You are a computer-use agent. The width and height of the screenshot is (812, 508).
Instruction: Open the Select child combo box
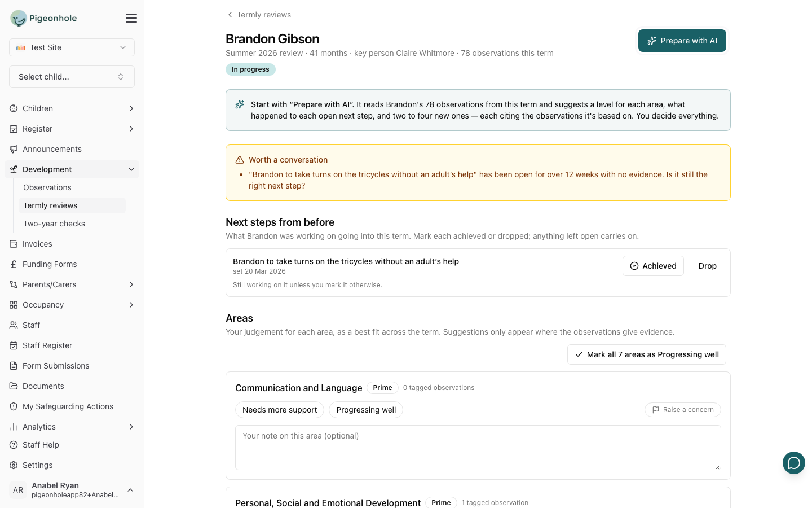tap(72, 77)
